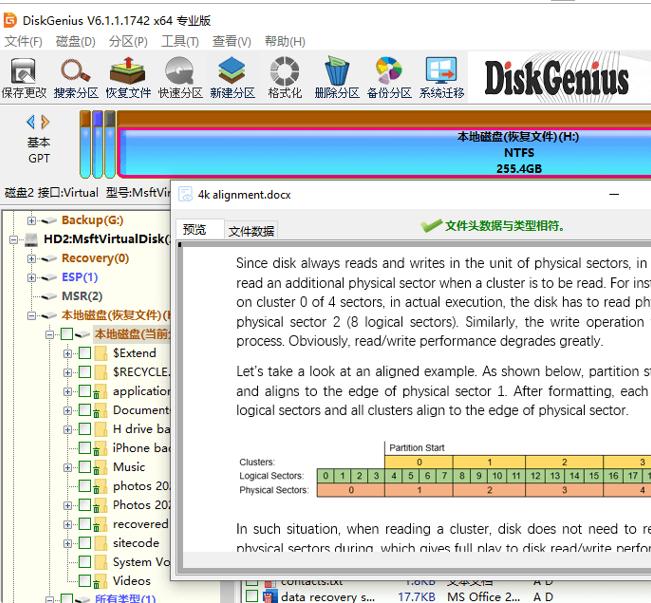Launch the 恢复文件 file recovery tool

coord(128,78)
